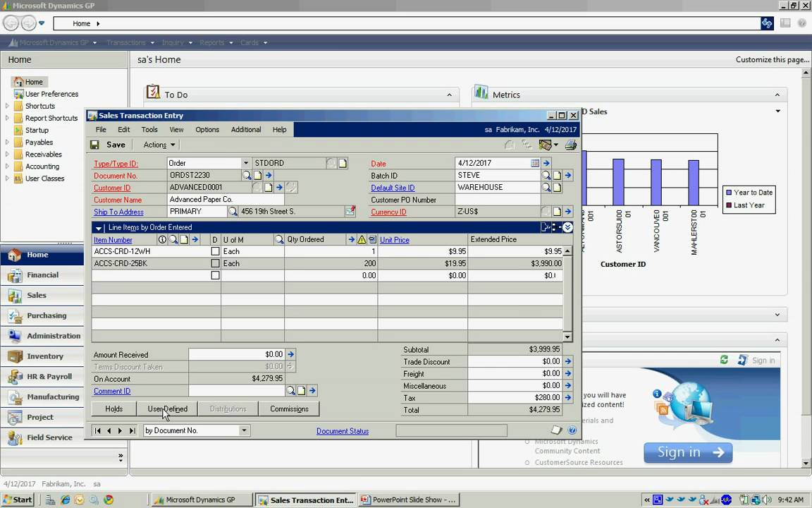Open Document No. lookup magnifier
This screenshot has width=812, height=508.
click(247, 175)
